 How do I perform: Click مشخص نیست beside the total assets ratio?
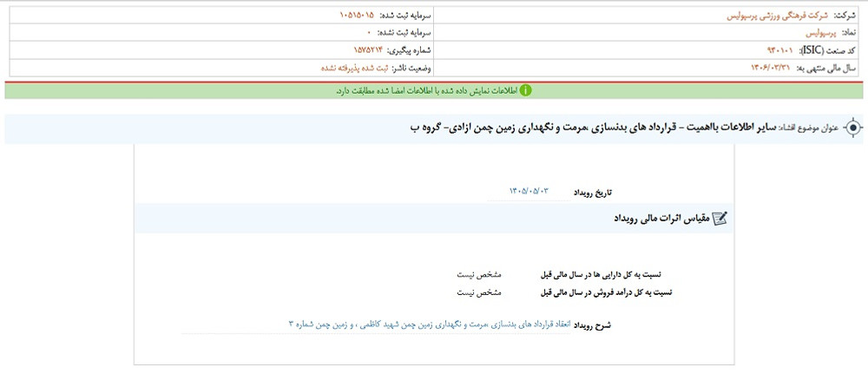(x=479, y=274)
